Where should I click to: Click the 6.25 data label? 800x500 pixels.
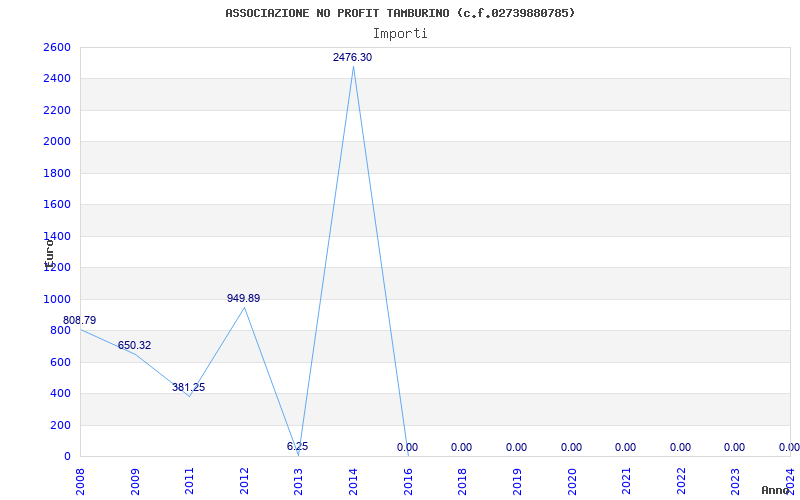click(x=297, y=446)
